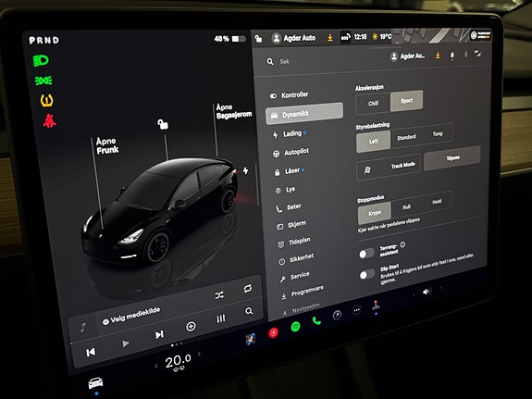Tap the Bluetooth icon in settings header
The image size is (532, 399).
click(x=465, y=54)
